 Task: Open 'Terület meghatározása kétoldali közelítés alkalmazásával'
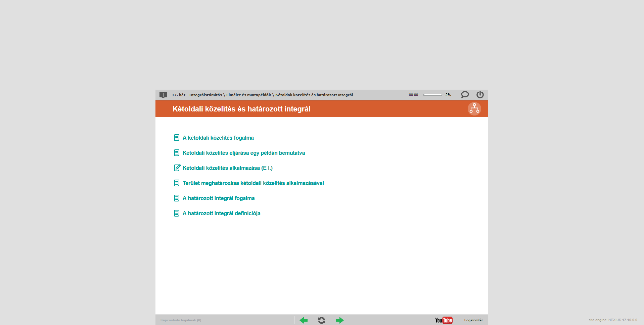click(253, 183)
